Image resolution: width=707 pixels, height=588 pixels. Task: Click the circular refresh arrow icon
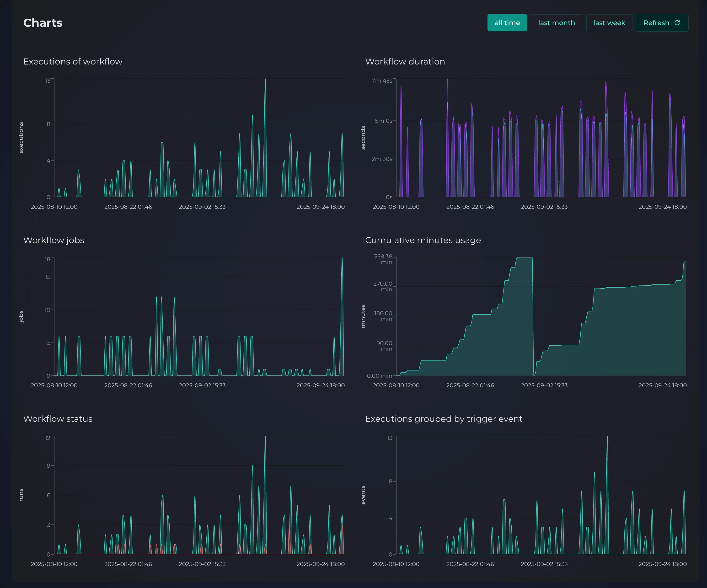677,22
